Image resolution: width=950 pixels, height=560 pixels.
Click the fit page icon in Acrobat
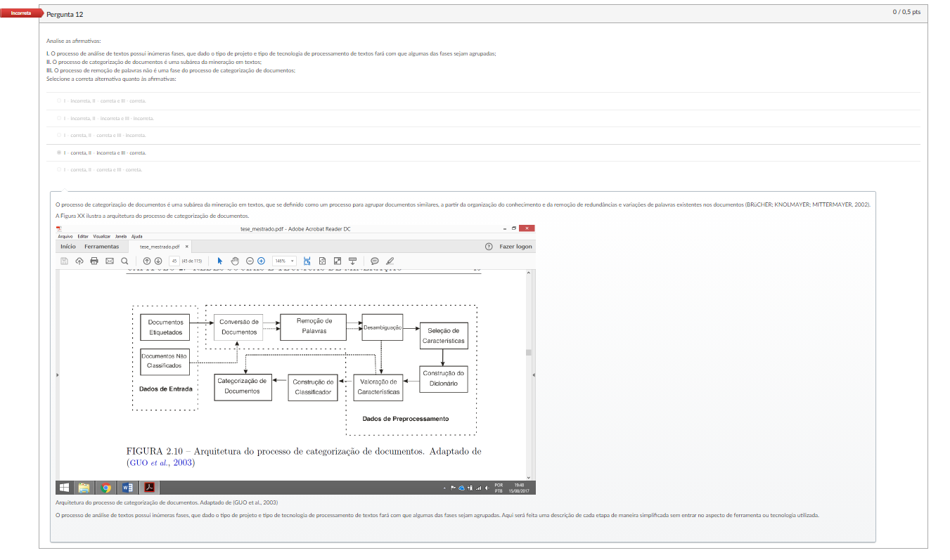click(x=322, y=261)
